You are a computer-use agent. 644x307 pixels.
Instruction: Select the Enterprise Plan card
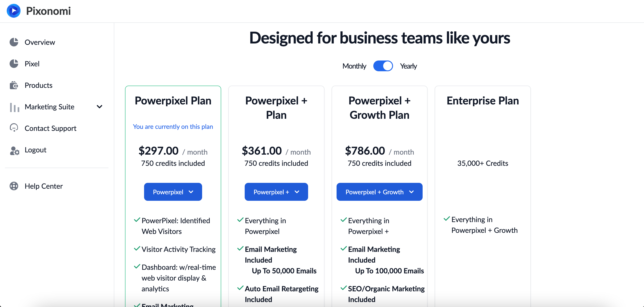pos(482,196)
